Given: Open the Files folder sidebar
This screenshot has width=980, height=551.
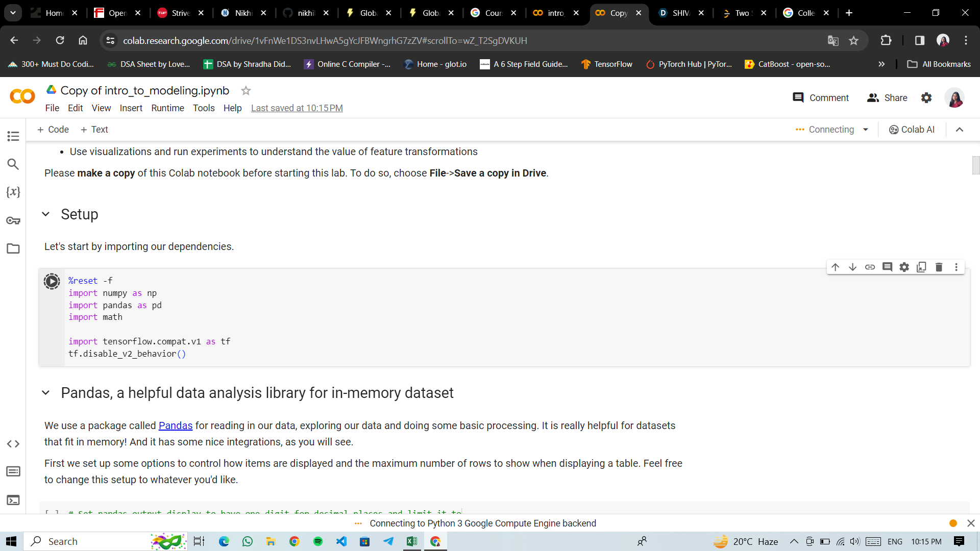Looking at the screenshot, I should [13, 248].
